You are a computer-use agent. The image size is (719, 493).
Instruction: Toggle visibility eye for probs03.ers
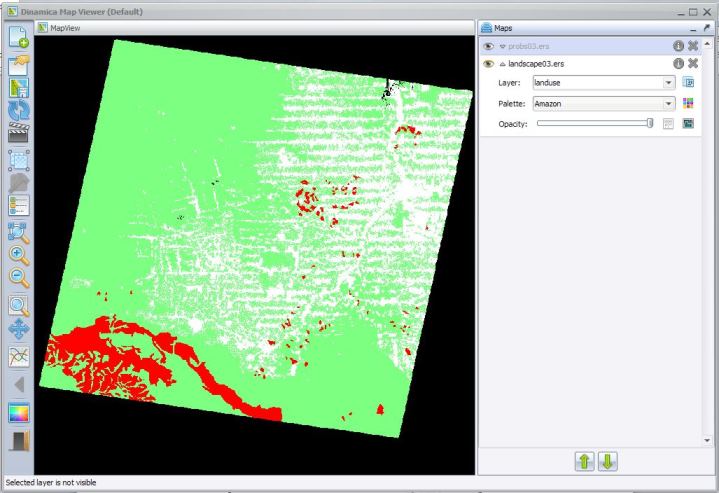488,47
